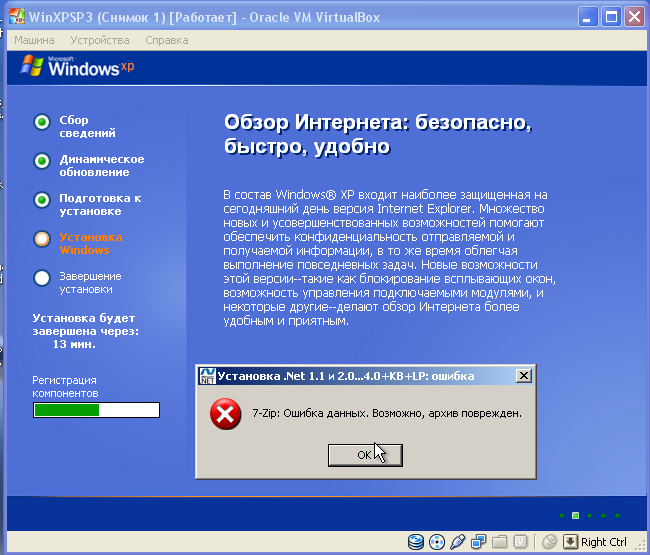650x555 pixels.
Task: Click the red error icon in dialog
Action: click(225, 414)
